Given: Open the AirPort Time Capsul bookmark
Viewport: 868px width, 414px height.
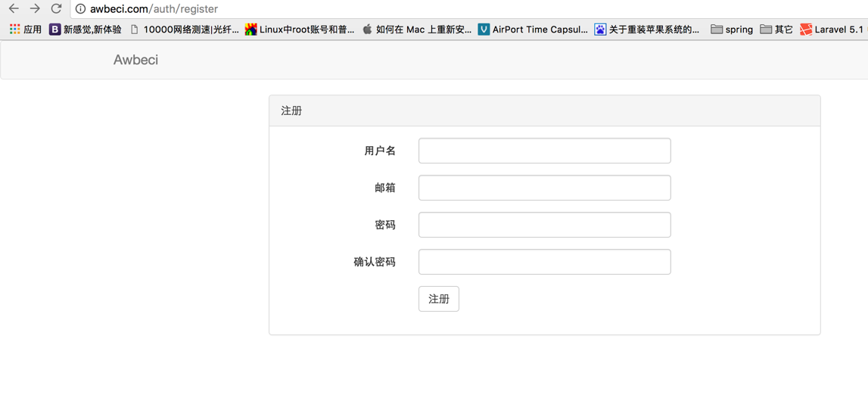Looking at the screenshot, I should (x=533, y=30).
